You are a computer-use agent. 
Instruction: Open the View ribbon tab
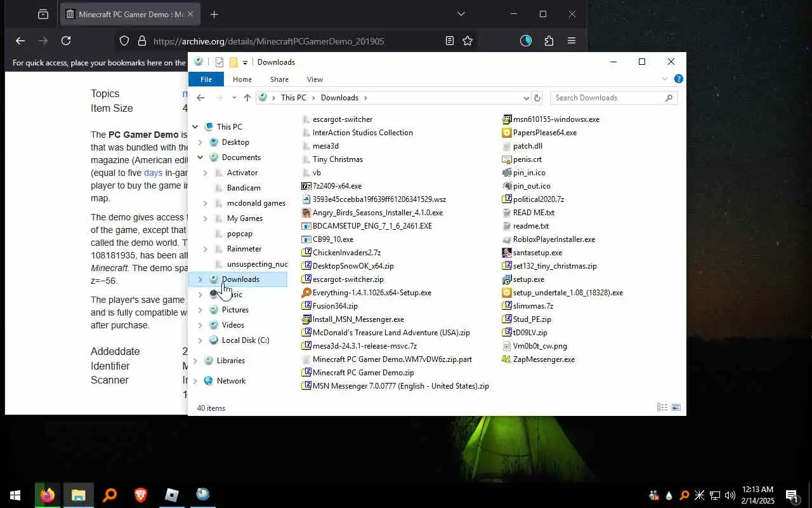[315, 79]
